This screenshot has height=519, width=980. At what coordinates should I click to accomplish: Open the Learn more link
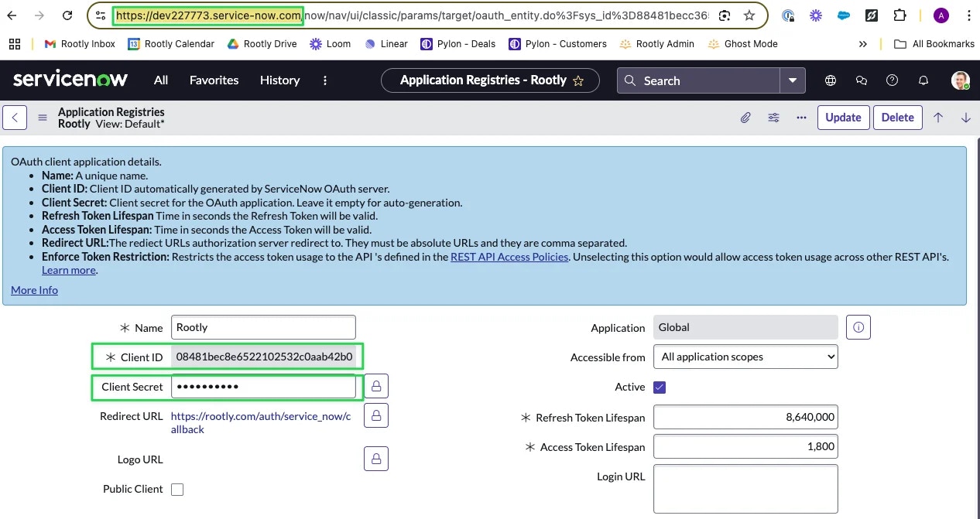coord(69,270)
